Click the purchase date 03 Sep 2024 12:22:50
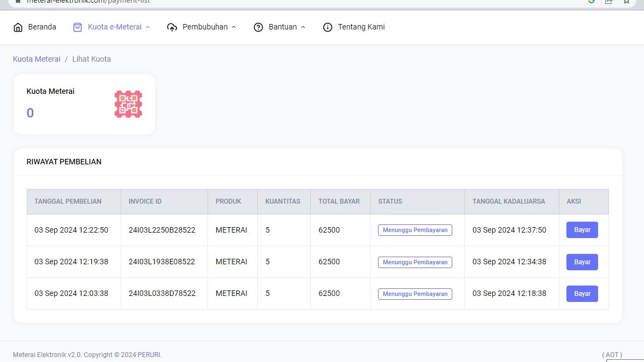Image resolution: width=644 pixels, height=362 pixels. point(72,230)
